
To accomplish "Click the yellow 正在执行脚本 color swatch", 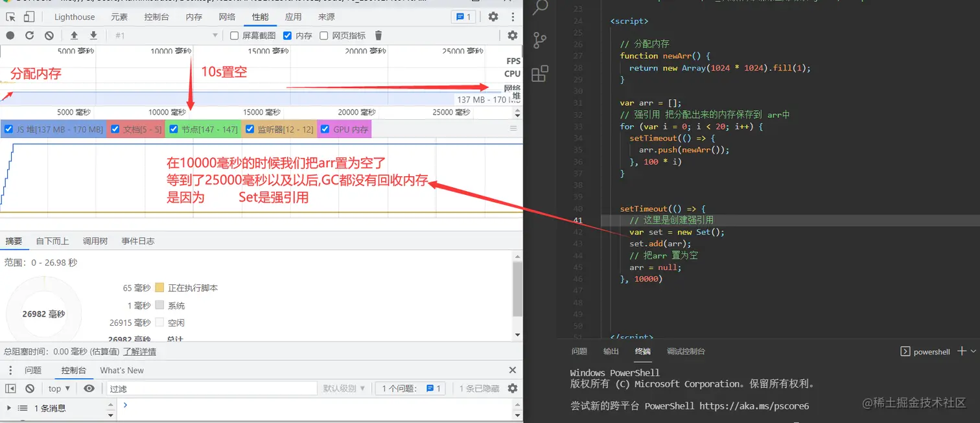I will tap(159, 288).
